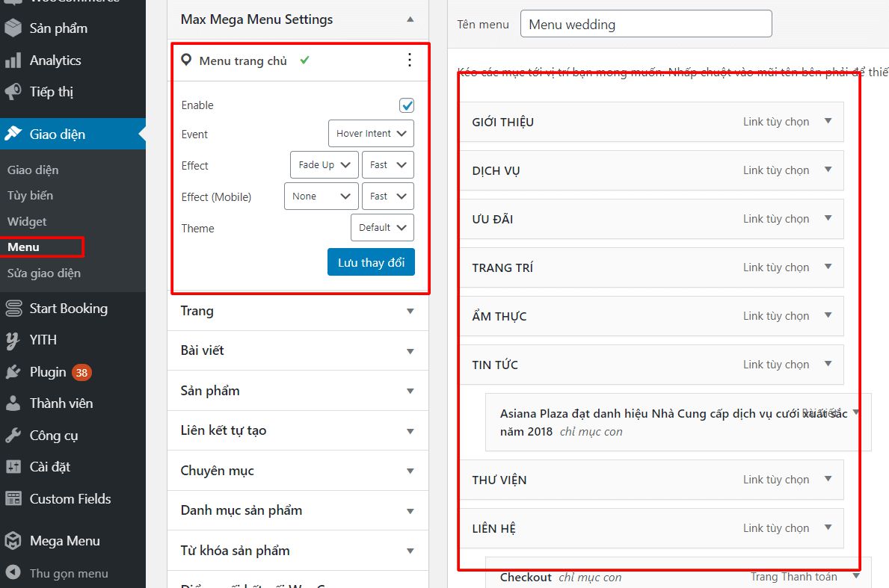This screenshot has width=889, height=588.
Task: Click inside the Tên menu input field
Action: click(x=645, y=24)
